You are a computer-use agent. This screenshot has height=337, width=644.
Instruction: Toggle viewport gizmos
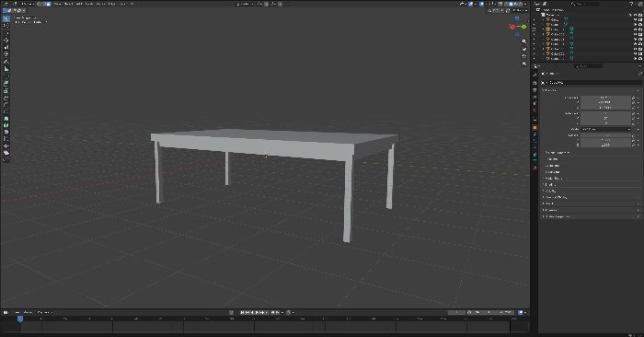tap(471, 4)
